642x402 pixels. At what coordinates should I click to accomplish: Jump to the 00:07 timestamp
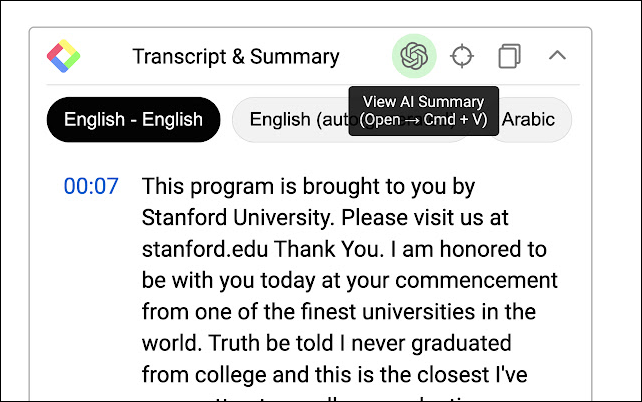pyautogui.click(x=91, y=186)
